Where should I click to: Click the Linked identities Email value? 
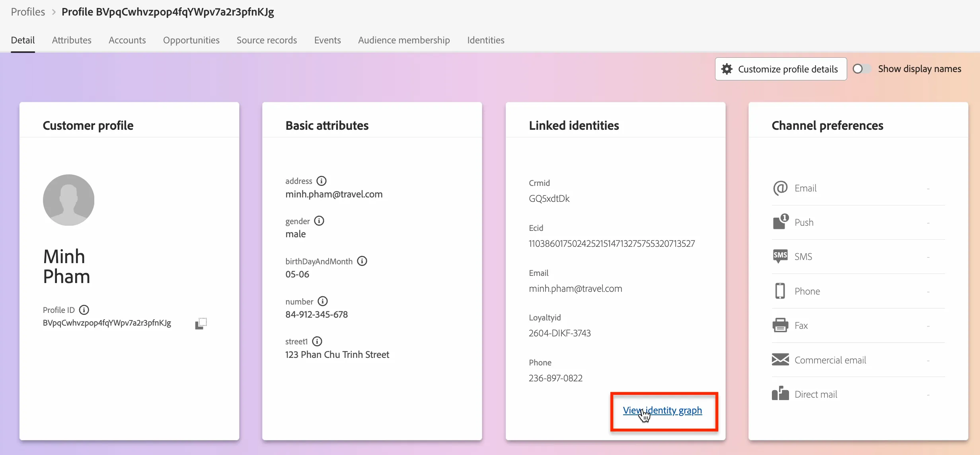pyautogui.click(x=575, y=289)
